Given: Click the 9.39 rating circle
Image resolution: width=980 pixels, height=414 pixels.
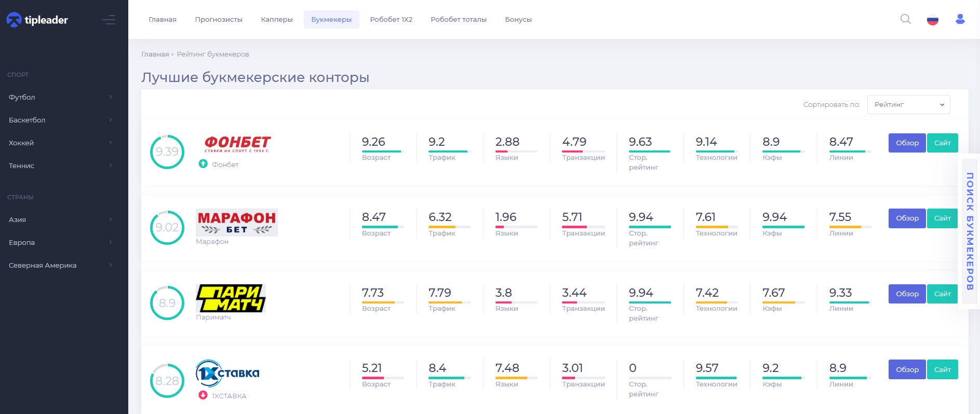Looking at the screenshot, I should [167, 151].
